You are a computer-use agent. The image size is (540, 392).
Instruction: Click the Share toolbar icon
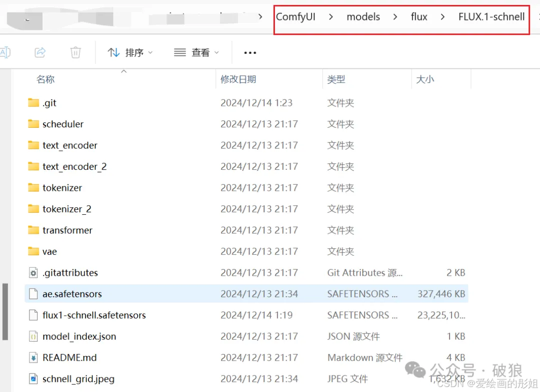[40, 52]
